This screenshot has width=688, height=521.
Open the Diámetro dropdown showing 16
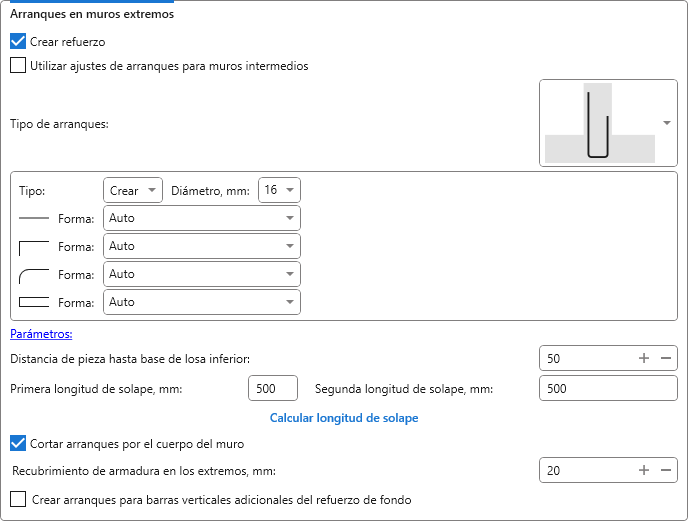click(279, 190)
